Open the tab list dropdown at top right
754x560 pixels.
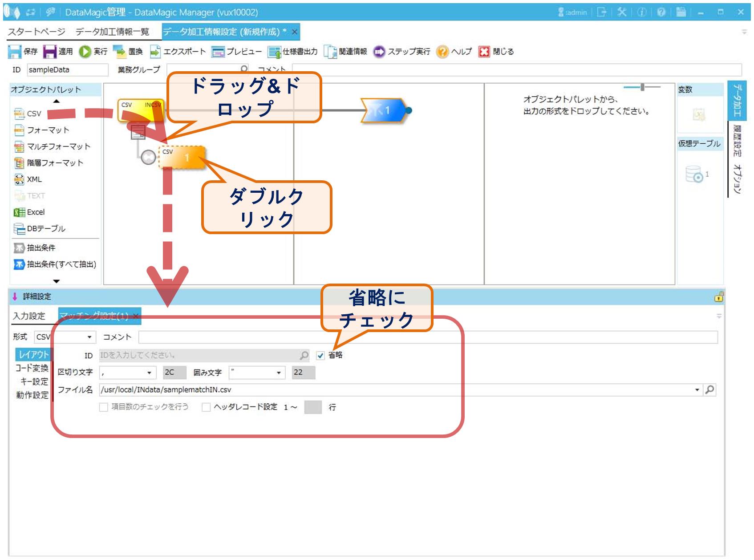(744, 32)
